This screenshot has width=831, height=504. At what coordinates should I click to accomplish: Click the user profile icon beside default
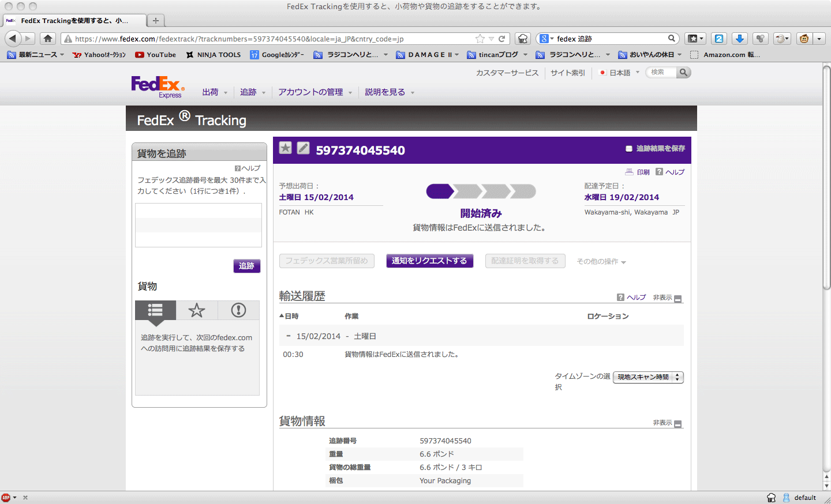tap(786, 498)
